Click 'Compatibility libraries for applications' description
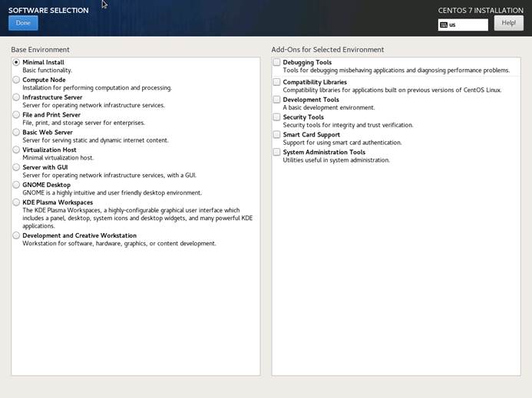The height and width of the screenshot is (398, 532). pyautogui.click(x=392, y=90)
